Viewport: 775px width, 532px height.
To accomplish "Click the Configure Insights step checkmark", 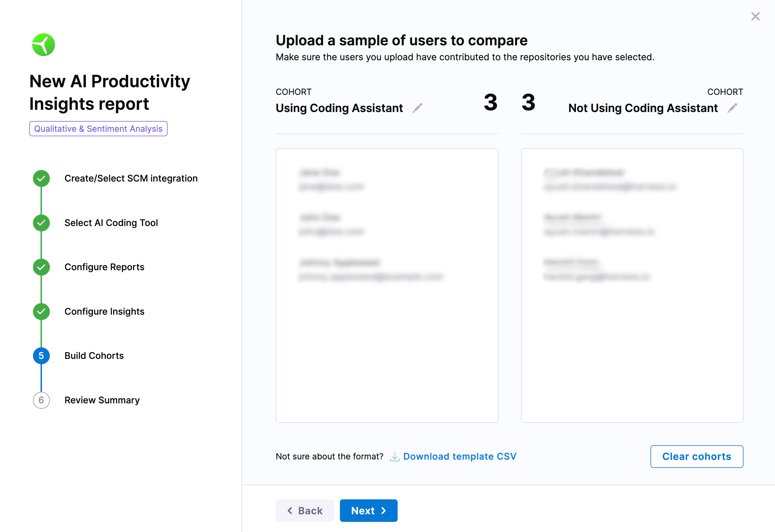I will 41,312.
